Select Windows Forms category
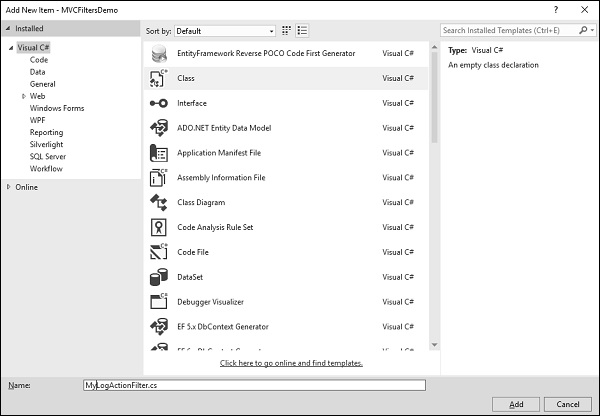 tap(56, 108)
